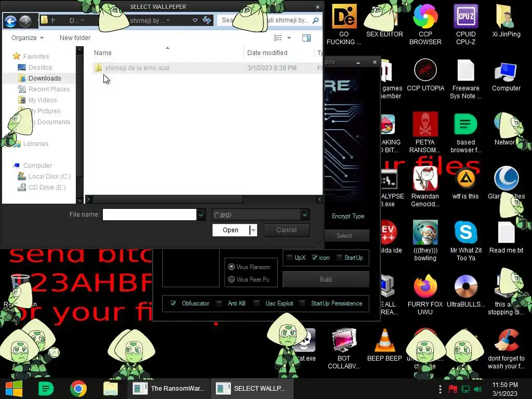Go back in the file dialog
The height and width of the screenshot is (399, 532).
point(10,21)
